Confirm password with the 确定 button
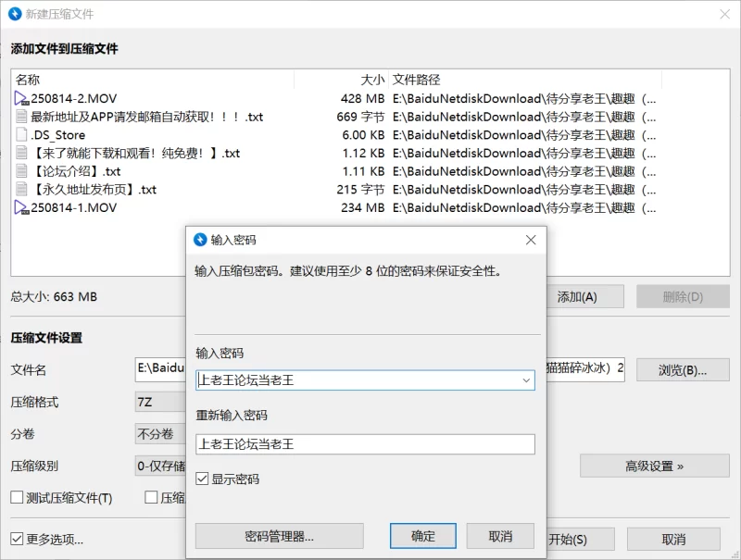This screenshot has width=741, height=560. (x=422, y=535)
